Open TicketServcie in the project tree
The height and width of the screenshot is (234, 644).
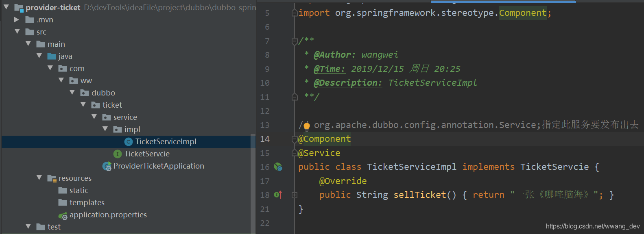147,154
